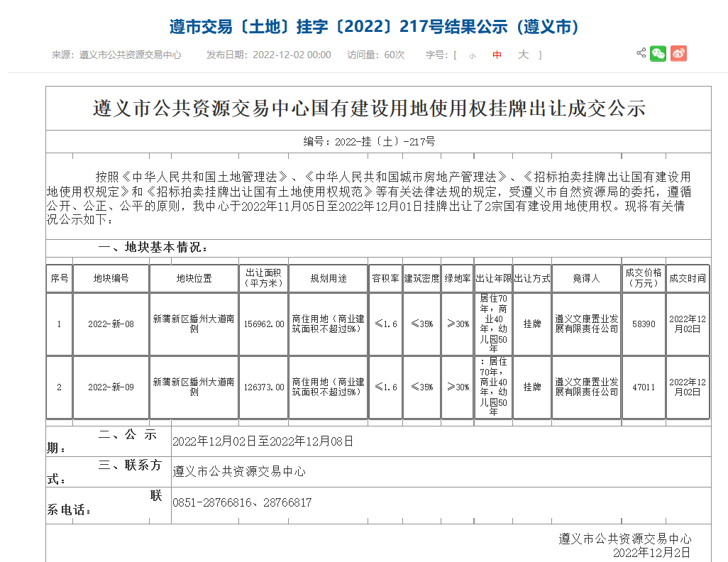Select parcel number cell 2022-新-08

[x=111, y=324]
